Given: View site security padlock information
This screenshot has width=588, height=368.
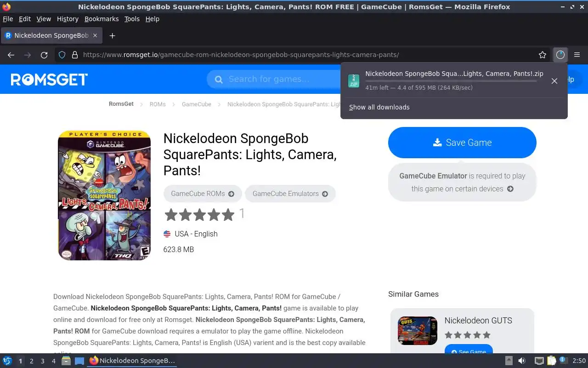Looking at the screenshot, I should point(75,55).
